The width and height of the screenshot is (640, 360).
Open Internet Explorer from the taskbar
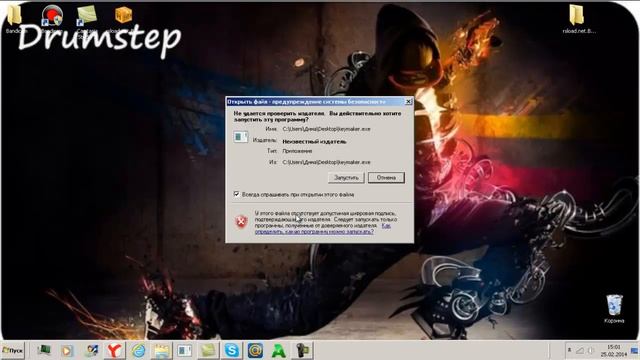tap(138, 350)
